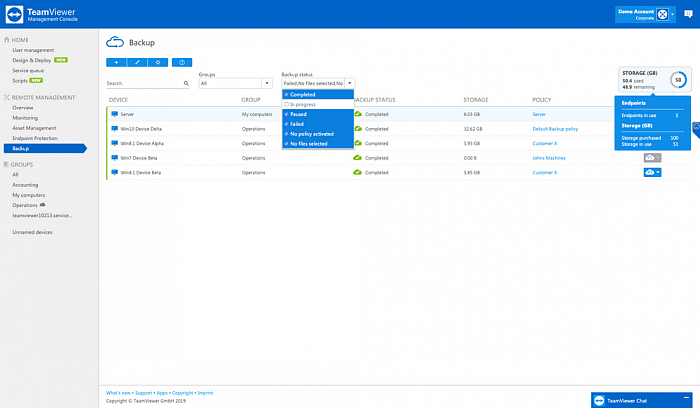Select the Backup sidebar item
Image resolution: width=700 pixels, height=408 pixels.
(x=45, y=148)
